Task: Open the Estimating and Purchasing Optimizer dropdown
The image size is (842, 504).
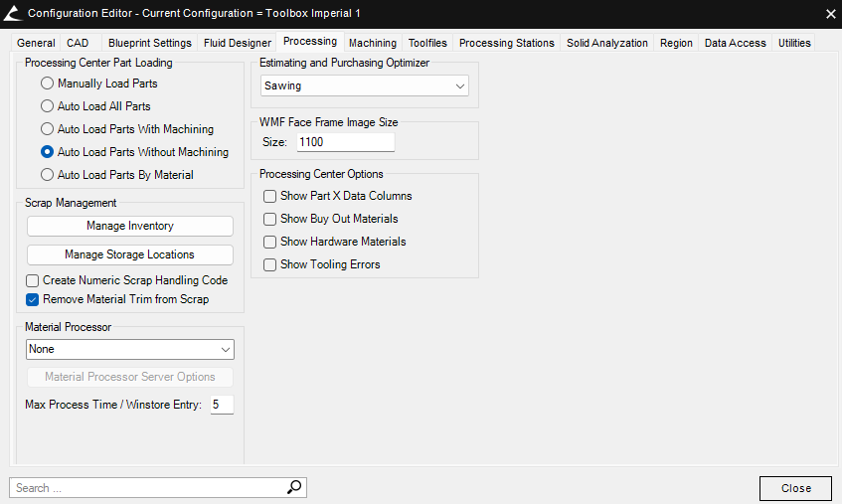Action: click(364, 86)
